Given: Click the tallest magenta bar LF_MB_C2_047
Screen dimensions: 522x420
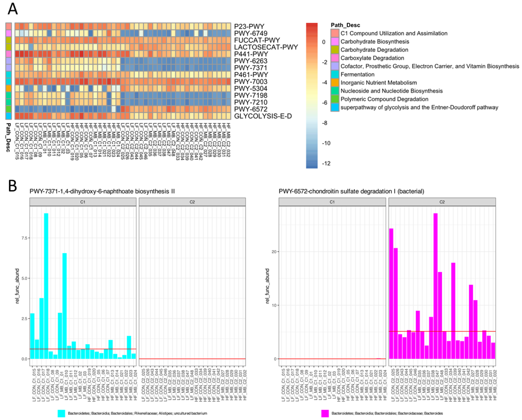Looking at the screenshot, I should [x=435, y=286].
